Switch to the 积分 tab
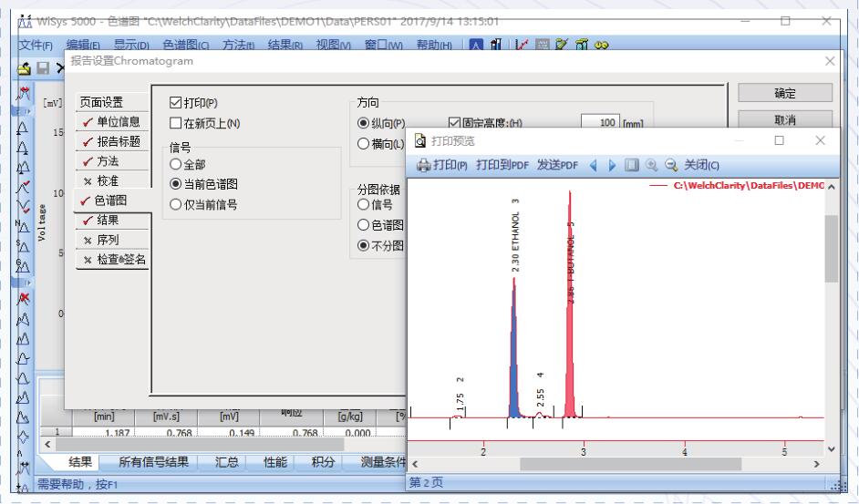Viewport: 859px width, 504px height. coord(323,462)
